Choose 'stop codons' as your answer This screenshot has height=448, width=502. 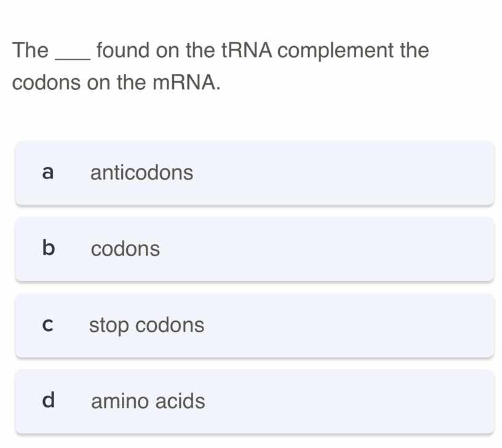pos(147,326)
